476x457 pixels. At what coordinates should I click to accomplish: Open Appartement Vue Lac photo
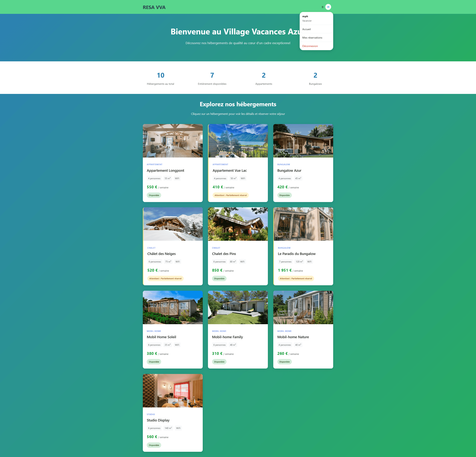pos(238,141)
